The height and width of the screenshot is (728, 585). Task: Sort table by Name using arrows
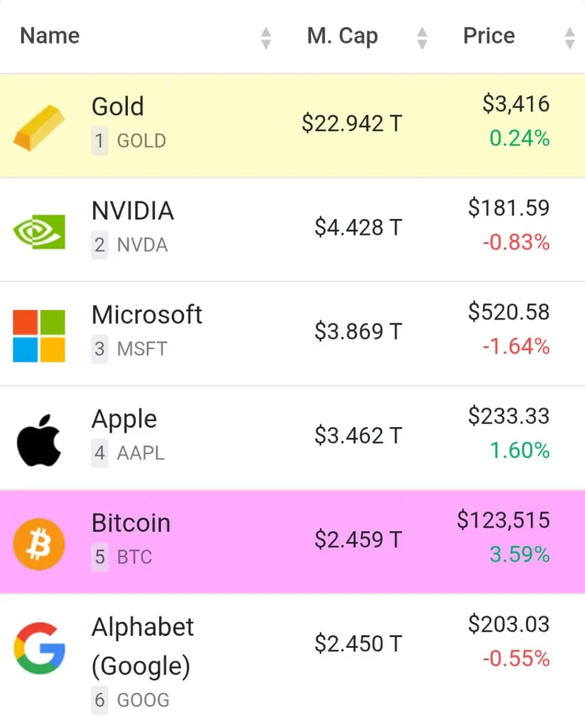pyautogui.click(x=266, y=38)
